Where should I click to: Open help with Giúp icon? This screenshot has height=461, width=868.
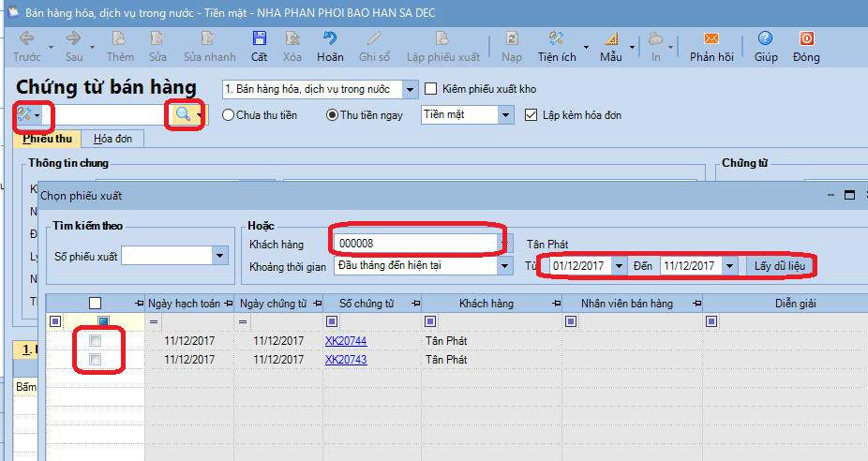(x=765, y=38)
